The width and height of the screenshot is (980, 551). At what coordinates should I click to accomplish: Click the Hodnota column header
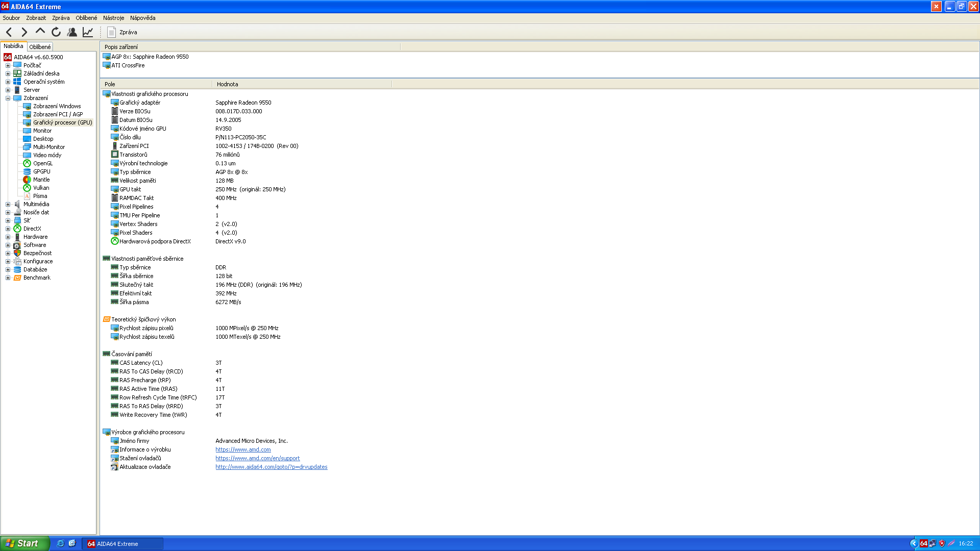pyautogui.click(x=227, y=84)
